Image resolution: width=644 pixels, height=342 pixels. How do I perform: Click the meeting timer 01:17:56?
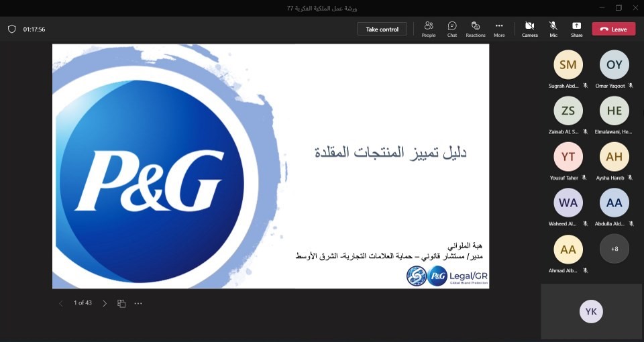[x=34, y=29]
